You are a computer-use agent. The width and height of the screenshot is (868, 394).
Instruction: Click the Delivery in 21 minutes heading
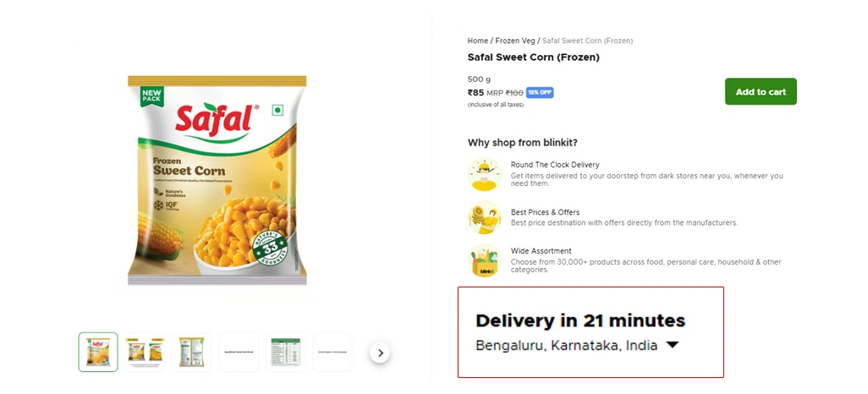pyautogui.click(x=580, y=320)
